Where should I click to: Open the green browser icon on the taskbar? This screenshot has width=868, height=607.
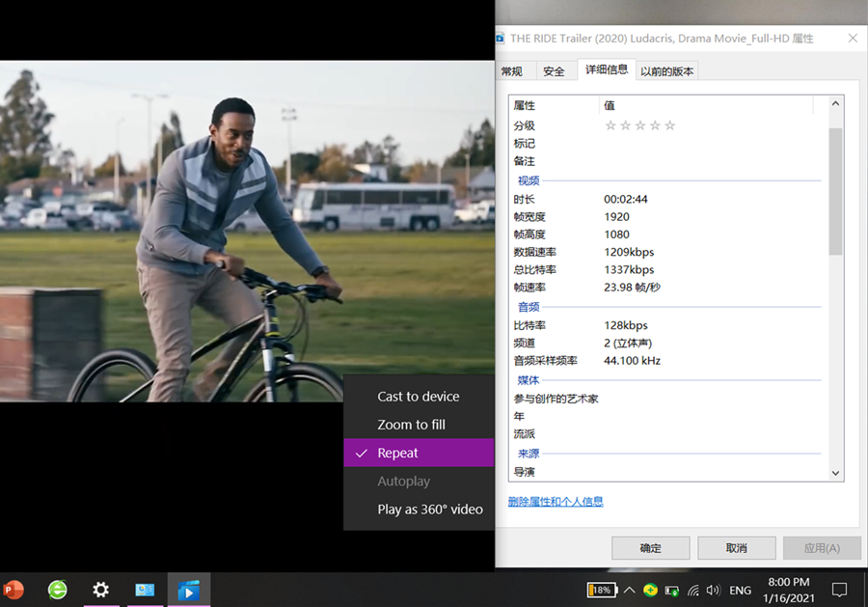[x=57, y=590]
